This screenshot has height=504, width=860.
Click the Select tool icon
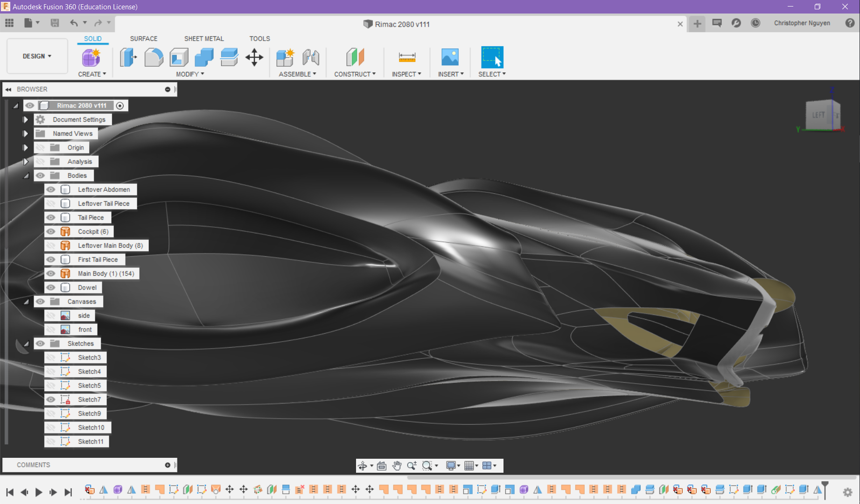492,57
